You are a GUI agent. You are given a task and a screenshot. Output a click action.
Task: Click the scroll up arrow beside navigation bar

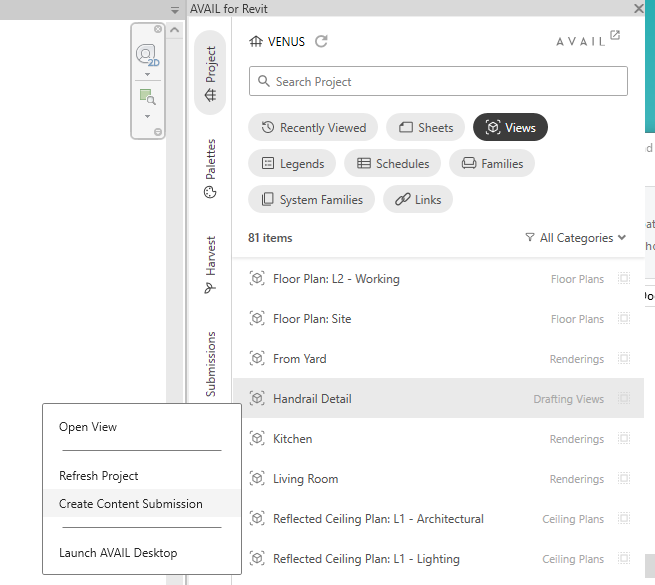point(175,30)
